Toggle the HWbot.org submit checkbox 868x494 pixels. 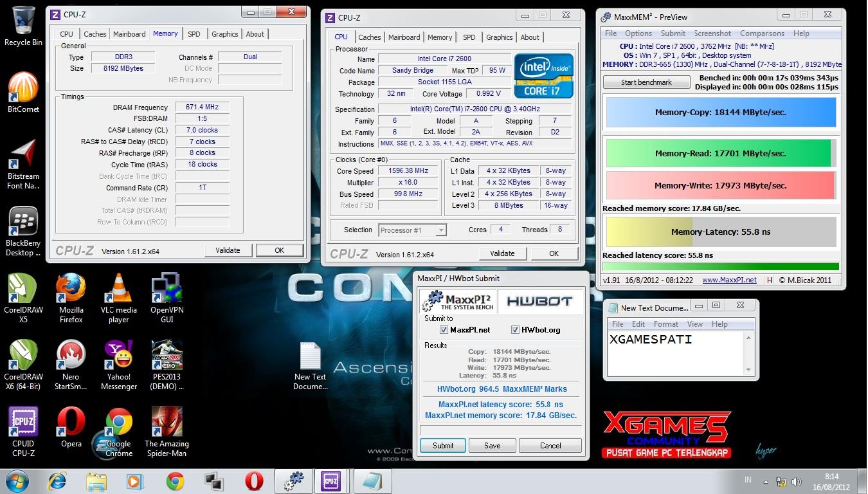(x=515, y=329)
